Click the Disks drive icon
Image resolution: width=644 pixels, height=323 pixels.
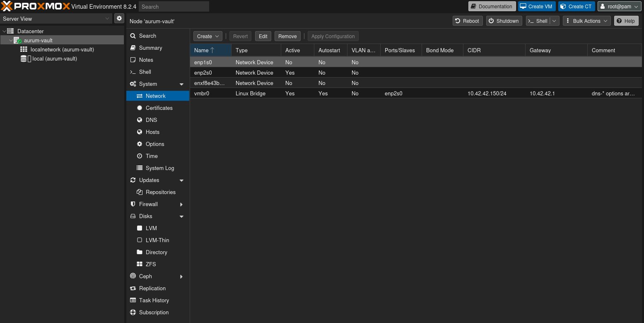pyautogui.click(x=133, y=216)
